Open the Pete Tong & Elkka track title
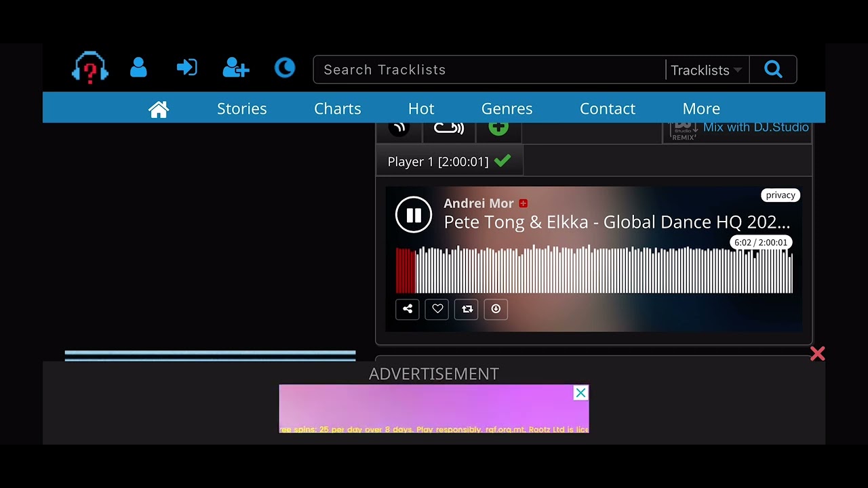This screenshot has height=488, width=868. point(616,222)
